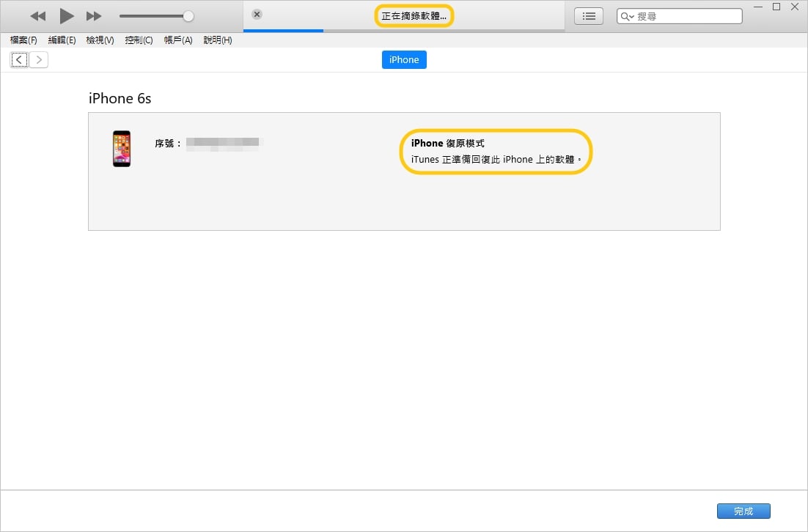The image size is (808, 532).
Task: Open the 檔案(F) menu
Action: click(x=23, y=40)
